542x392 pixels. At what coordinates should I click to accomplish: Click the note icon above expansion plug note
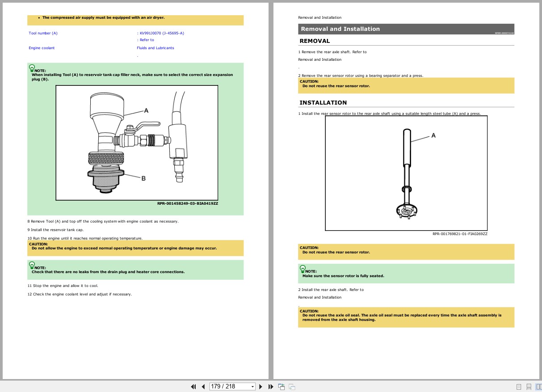tap(32, 68)
